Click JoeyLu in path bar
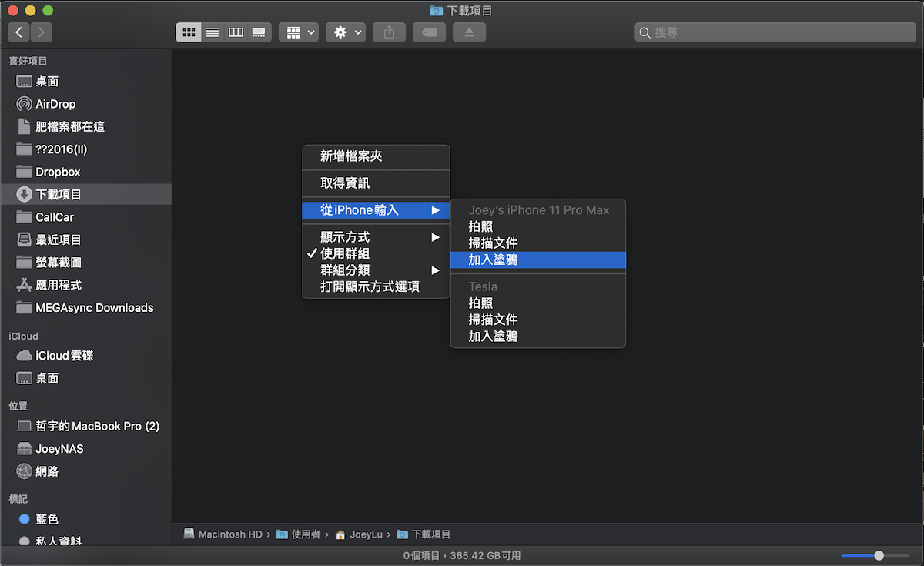Viewport: 924px width, 566px height. tap(360, 534)
